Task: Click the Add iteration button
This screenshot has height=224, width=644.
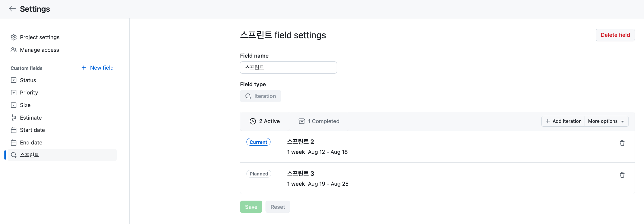Action: tap(563, 121)
